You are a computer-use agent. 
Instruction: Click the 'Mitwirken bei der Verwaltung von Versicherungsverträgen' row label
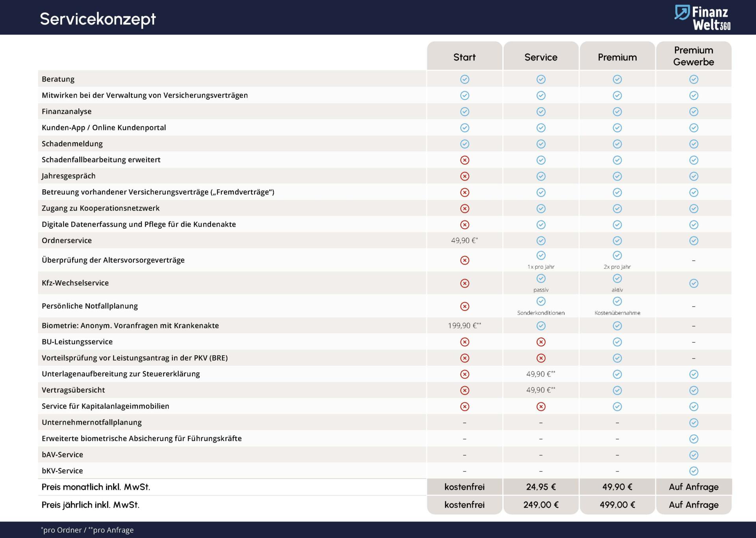(x=145, y=95)
